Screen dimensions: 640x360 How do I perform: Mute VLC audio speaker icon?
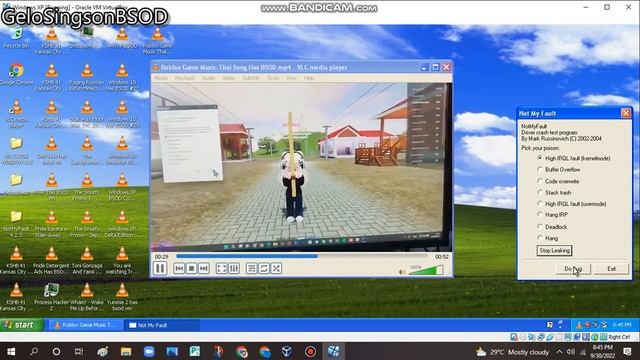pos(402,272)
